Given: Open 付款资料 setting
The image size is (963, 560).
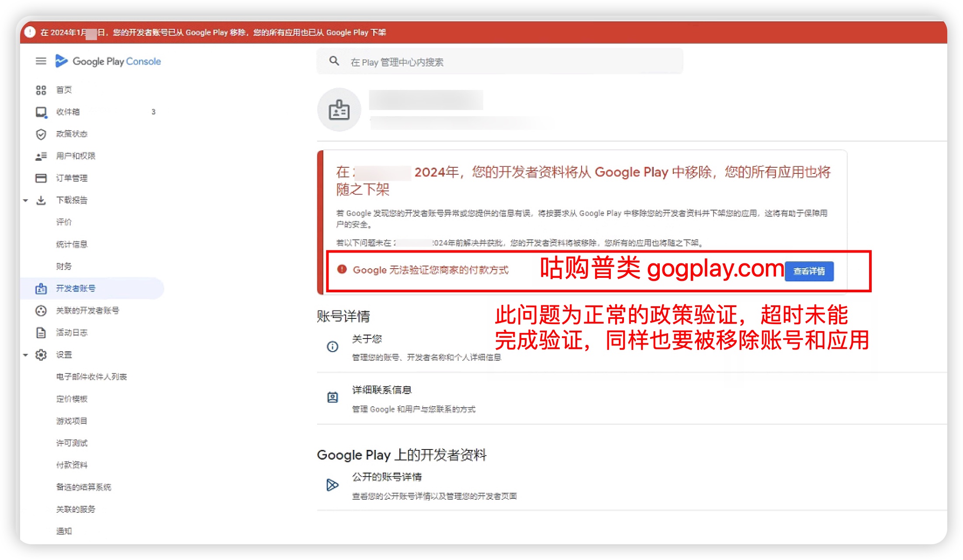Looking at the screenshot, I should click(x=72, y=465).
